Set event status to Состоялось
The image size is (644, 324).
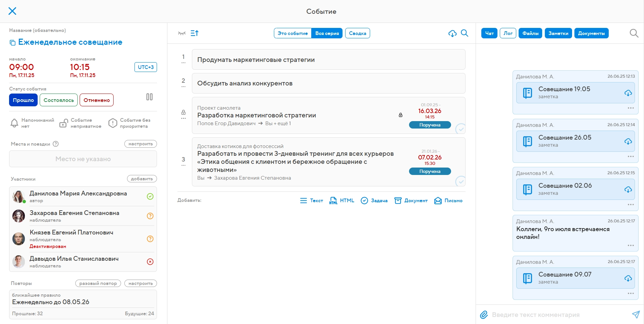tap(58, 100)
